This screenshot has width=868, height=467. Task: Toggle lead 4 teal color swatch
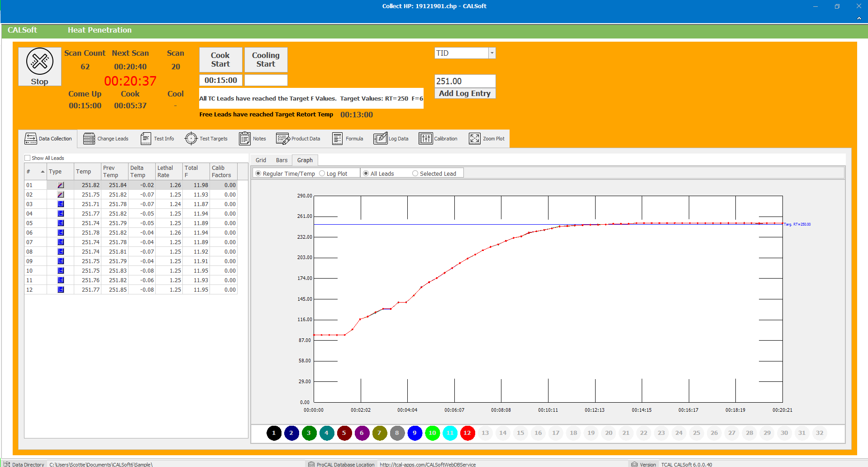327,433
